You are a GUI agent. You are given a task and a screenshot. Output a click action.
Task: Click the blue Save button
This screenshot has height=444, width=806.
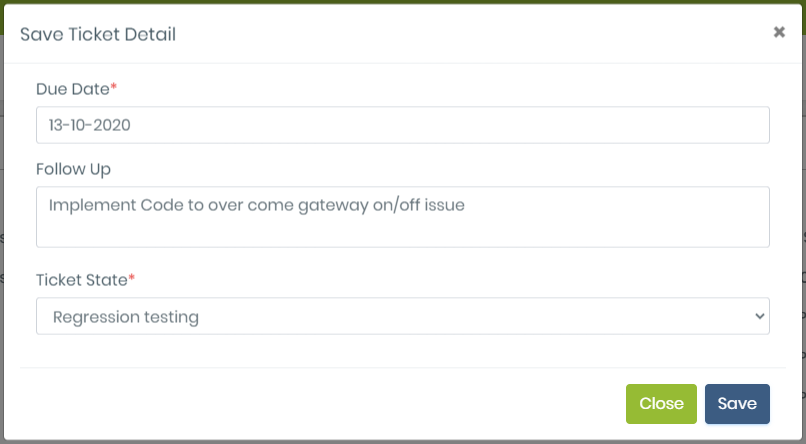click(737, 404)
